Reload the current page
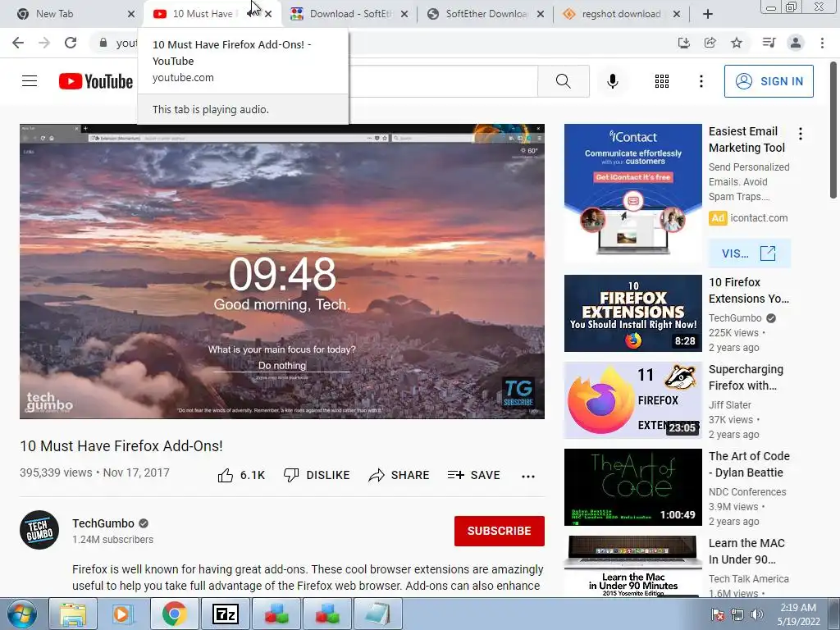 click(x=71, y=43)
